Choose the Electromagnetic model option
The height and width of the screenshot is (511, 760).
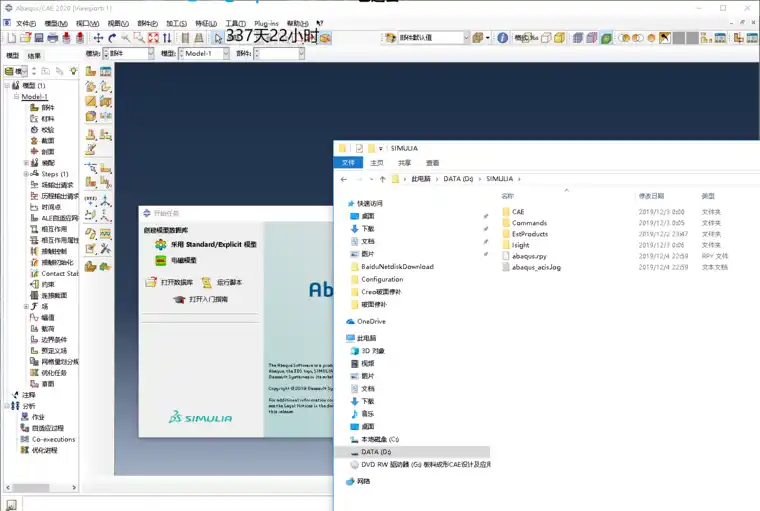(x=175, y=260)
